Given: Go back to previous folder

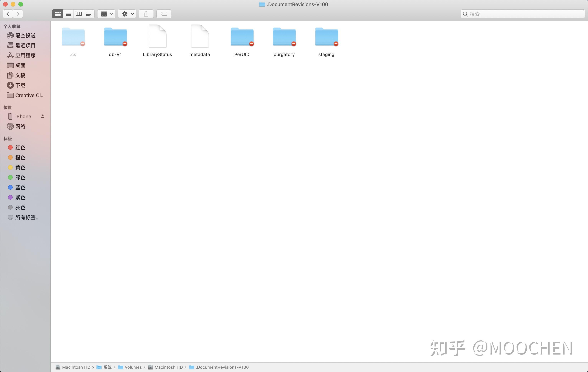Looking at the screenshot, I should tap(8, 14).
